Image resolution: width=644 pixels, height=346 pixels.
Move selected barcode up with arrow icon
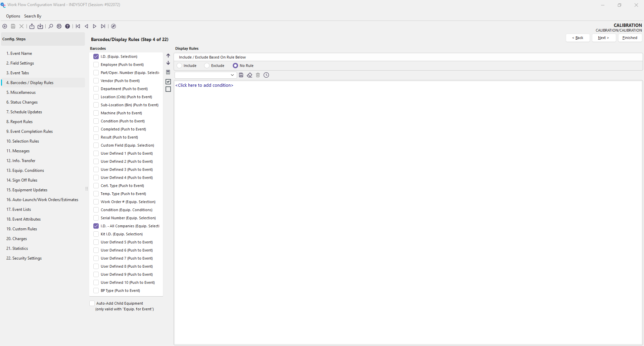[168, 56]
